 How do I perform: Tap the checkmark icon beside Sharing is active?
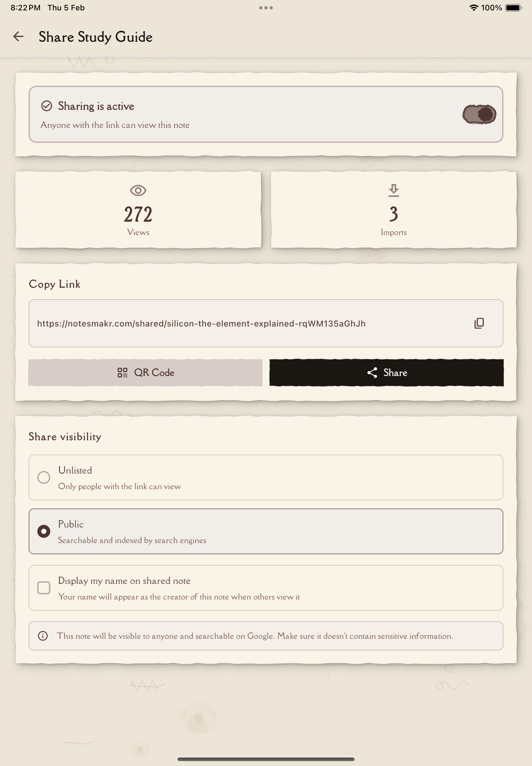(47, 106)
